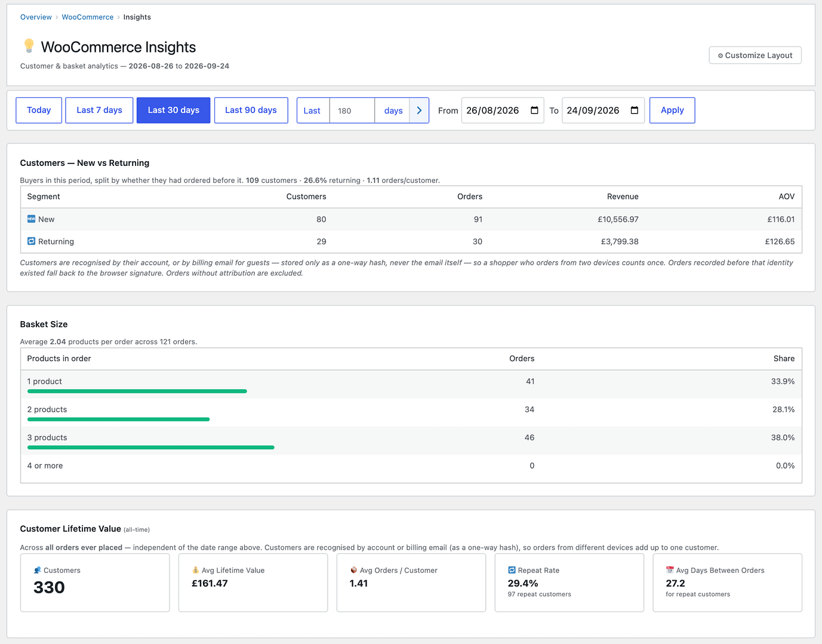822x644 pixels.
Task: Click the 2 products green bar
Action: [x=119, y=419]
